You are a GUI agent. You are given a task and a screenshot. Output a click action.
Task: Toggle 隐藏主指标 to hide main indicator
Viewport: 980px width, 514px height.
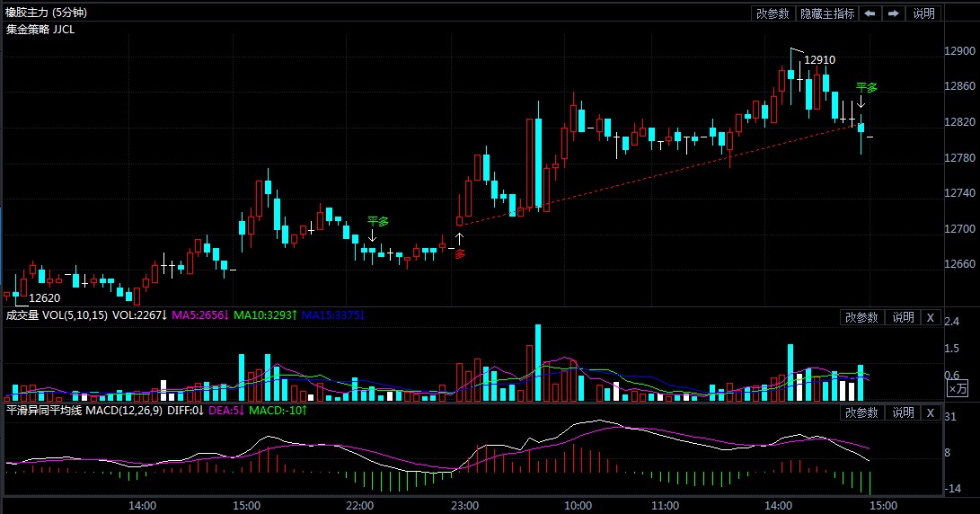point(827,13)
